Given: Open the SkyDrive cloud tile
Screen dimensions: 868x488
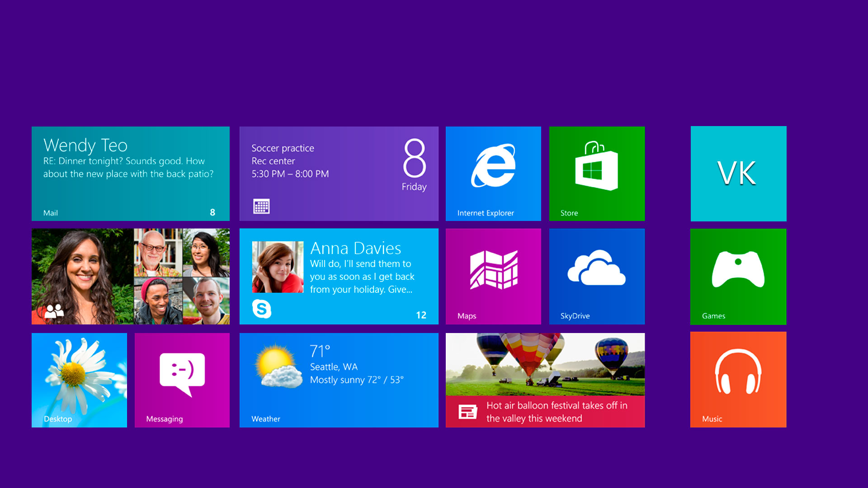Looking at the screenshot, I should click(597, 276).
